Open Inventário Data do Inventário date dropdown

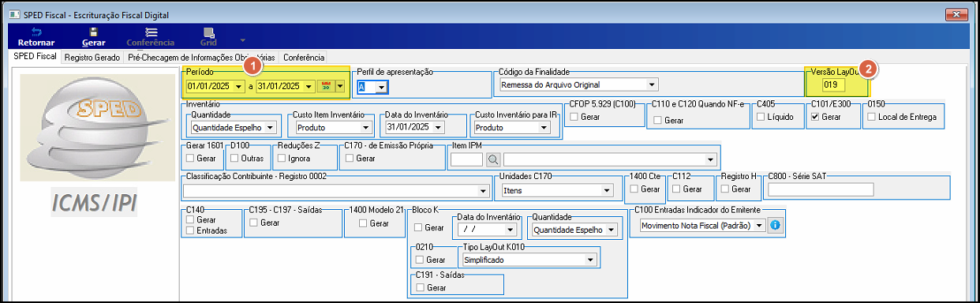[439, 127]
